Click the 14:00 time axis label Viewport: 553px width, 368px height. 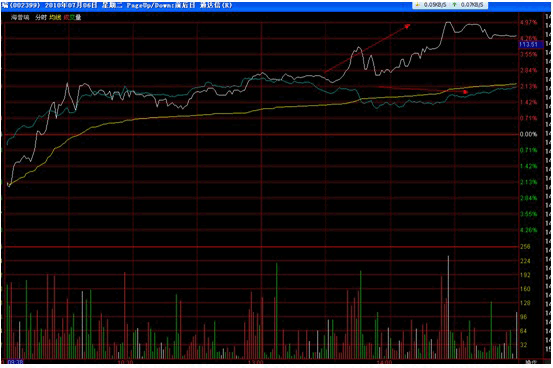pos(384,362)
